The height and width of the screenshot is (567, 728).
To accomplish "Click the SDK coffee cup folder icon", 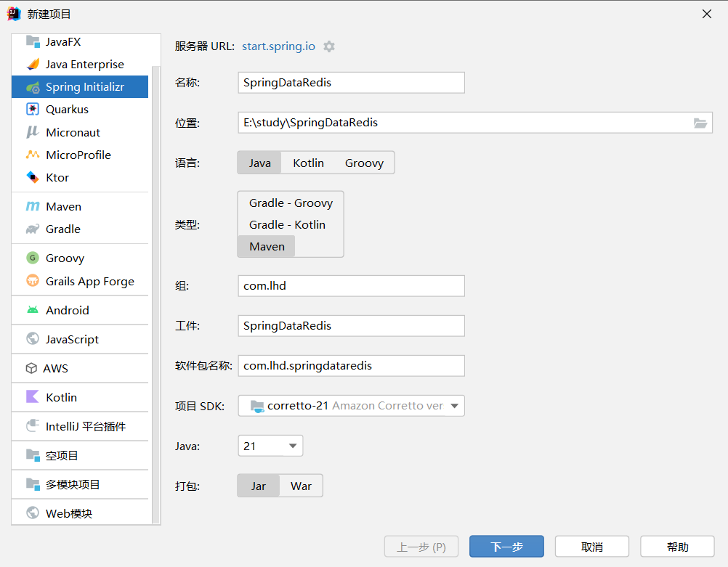I will [x=256, y=406].
